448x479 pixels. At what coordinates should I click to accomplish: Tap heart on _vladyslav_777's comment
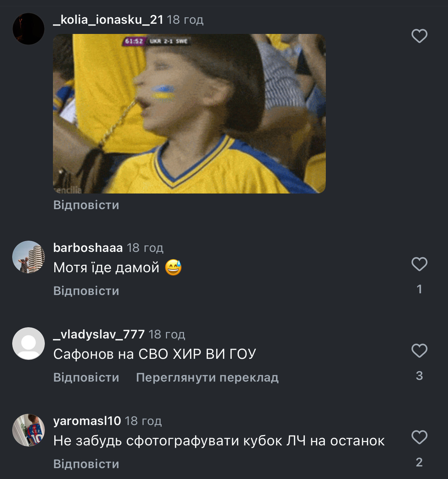pos(419,351)
